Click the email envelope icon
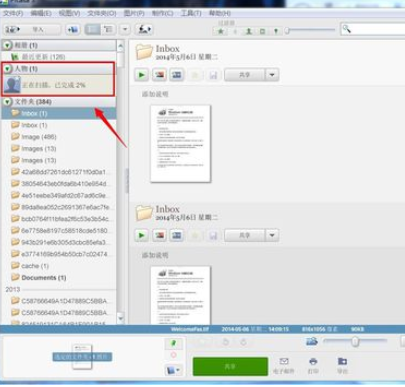The width and height of the screenshot is (405, 387). click(284, 361)
